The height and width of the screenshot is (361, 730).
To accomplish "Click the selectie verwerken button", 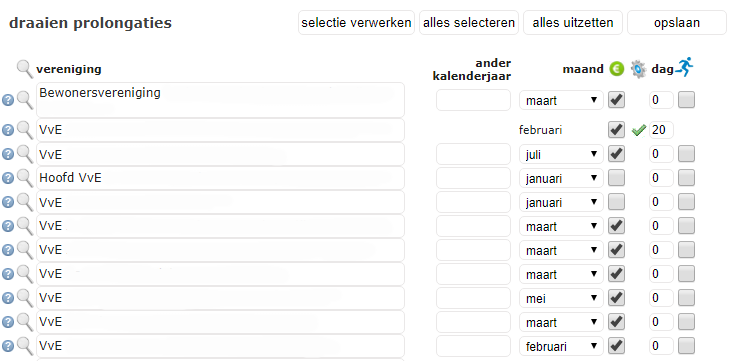I will (x=356, y=23).
